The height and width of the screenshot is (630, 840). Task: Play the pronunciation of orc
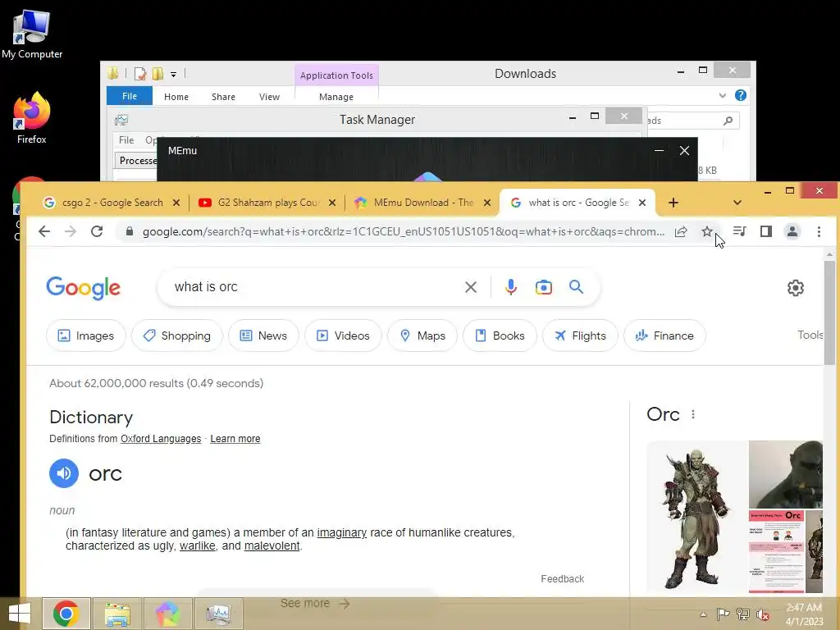(64, 473)
